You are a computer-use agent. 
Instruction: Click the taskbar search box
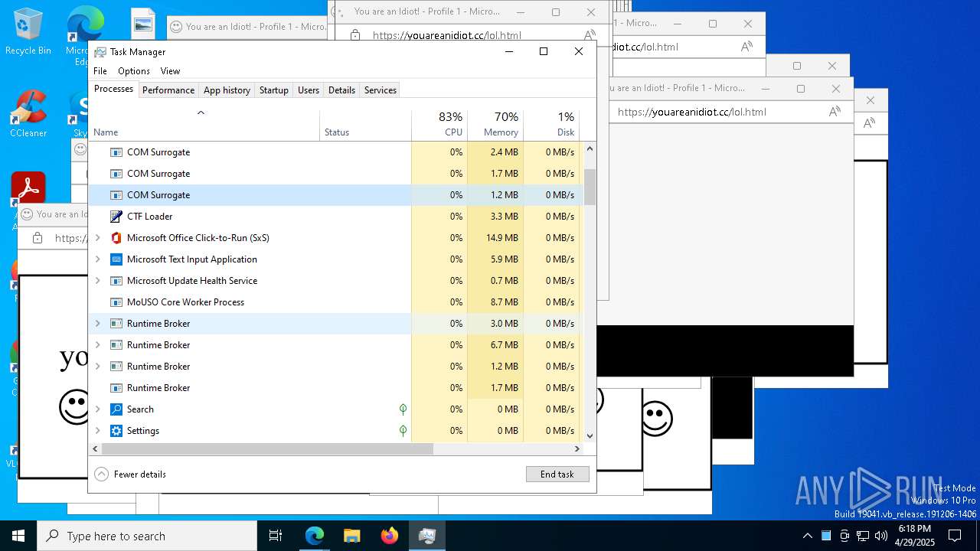pos(147,536)
